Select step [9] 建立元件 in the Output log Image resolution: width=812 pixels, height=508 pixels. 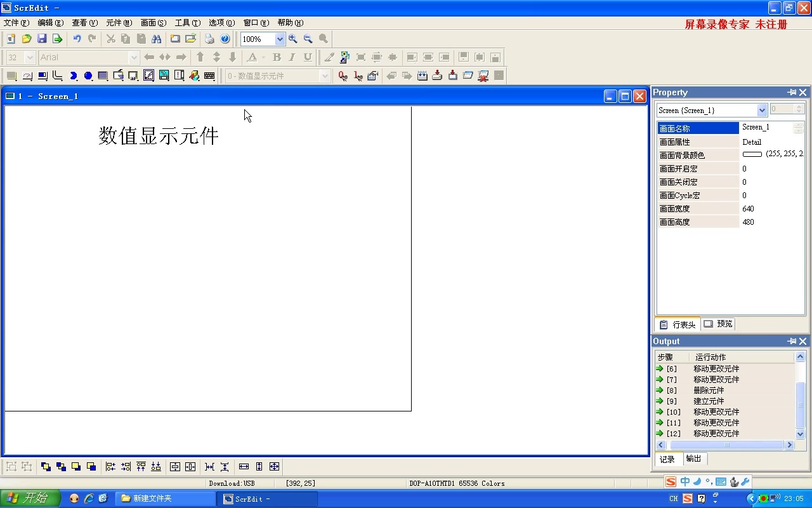[724, 401]
